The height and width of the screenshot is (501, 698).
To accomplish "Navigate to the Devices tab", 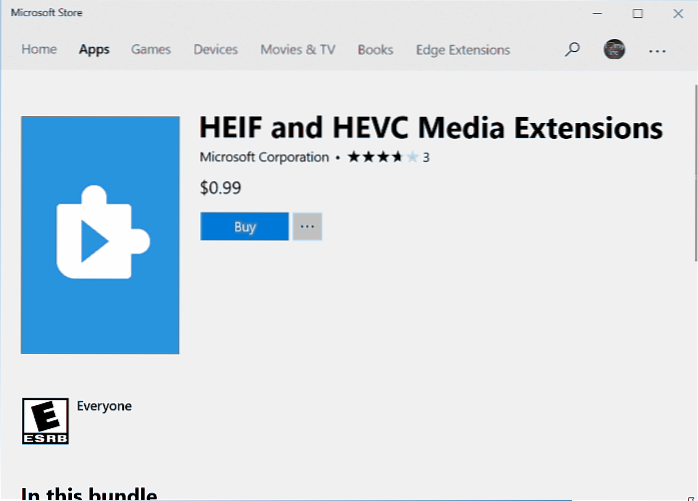I will (x=216, y=50).
